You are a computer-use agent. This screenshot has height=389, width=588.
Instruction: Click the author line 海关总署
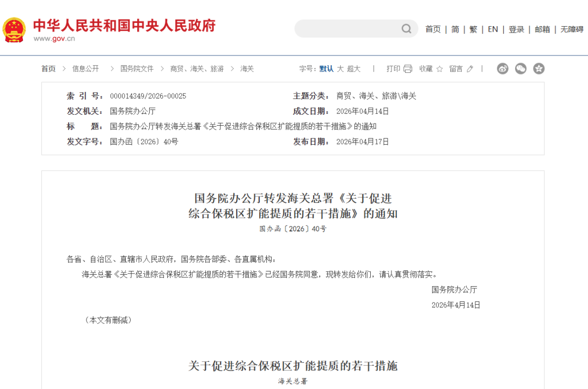tap(293, 381)
